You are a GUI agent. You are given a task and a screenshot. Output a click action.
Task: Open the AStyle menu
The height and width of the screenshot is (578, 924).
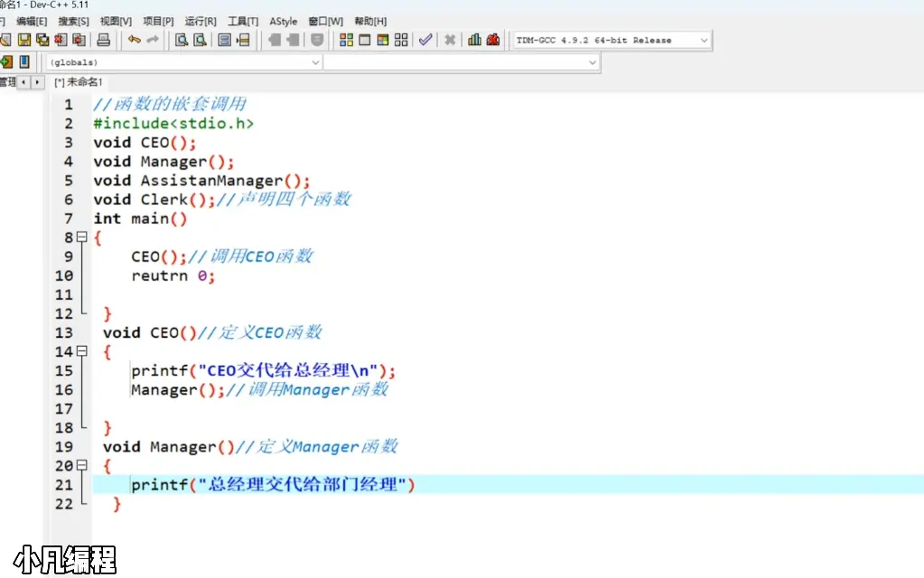[x=284, y=21]
